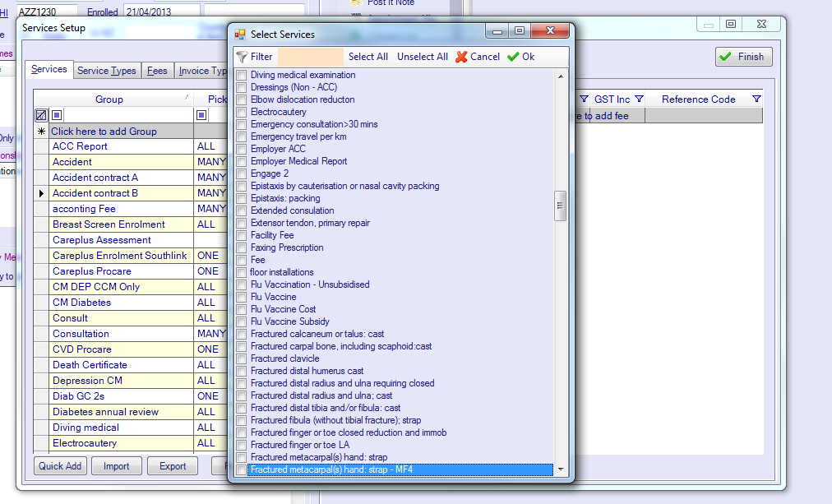Click the 'Extensor tendon, primary repair' list item
The image size is (832, 504).
click(x=310, y=223)
